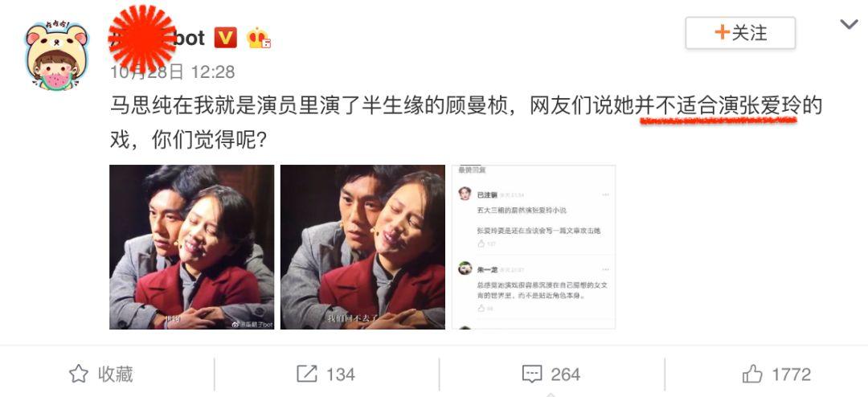Click the comment bubble icon
868x397 pixels.
coord(532,374)
